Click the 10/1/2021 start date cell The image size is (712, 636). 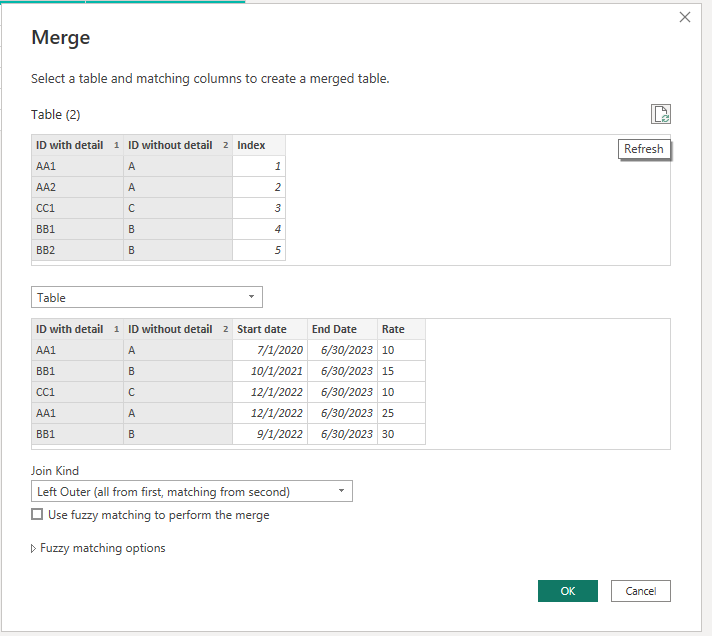click(270, 371)
